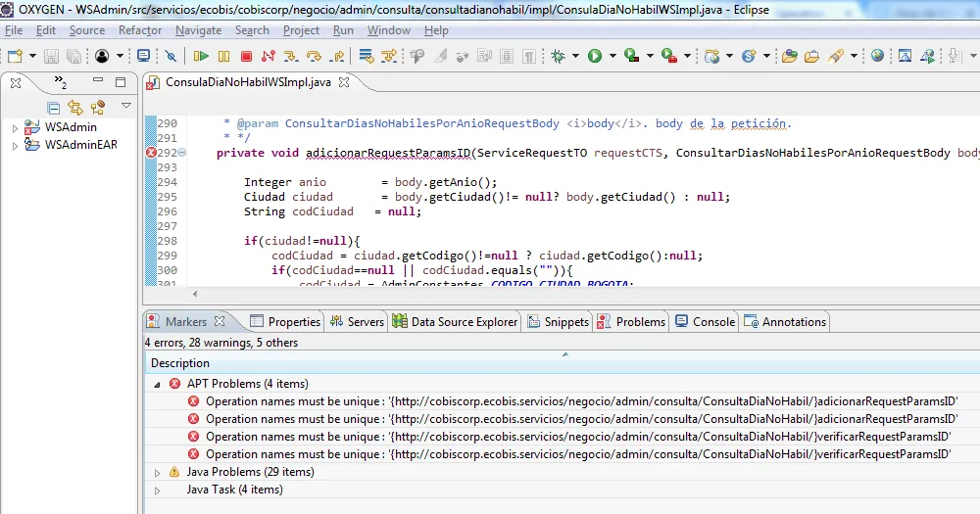Open the Refactor menu
This screenshot has width=980, height=514.
[x=140, y=30]
